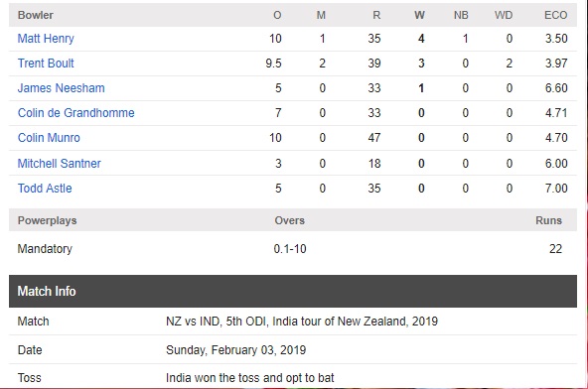The height and width of the screenshot is (389, 588).
Task: Click the WD column header
Action: (504, 15)
